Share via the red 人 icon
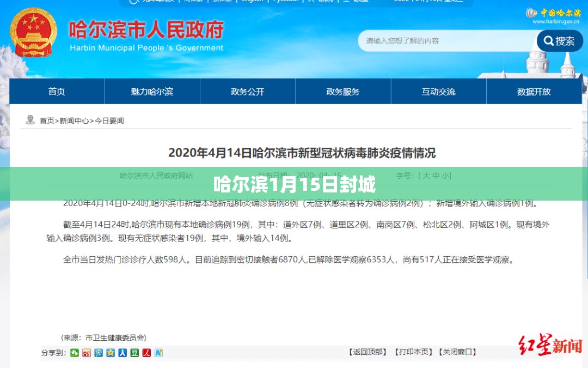The height and width of the screenshot is (368, 588). [x=146, y=353]
